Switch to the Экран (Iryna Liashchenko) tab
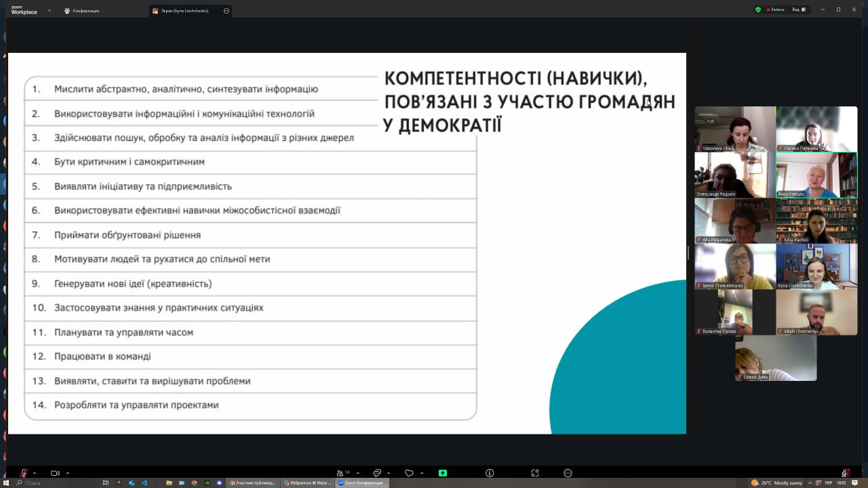This screenshot has width=868, height=488. point(191,11)
